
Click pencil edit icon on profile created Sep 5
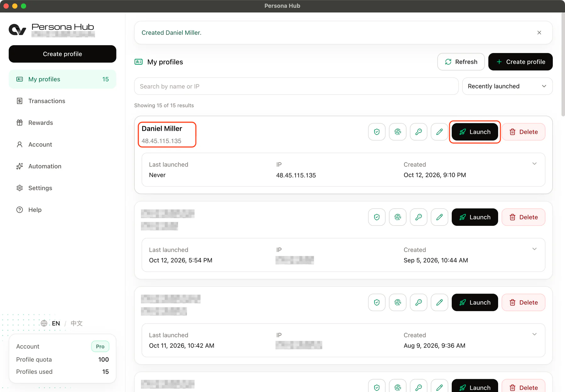tap(439, 217)
